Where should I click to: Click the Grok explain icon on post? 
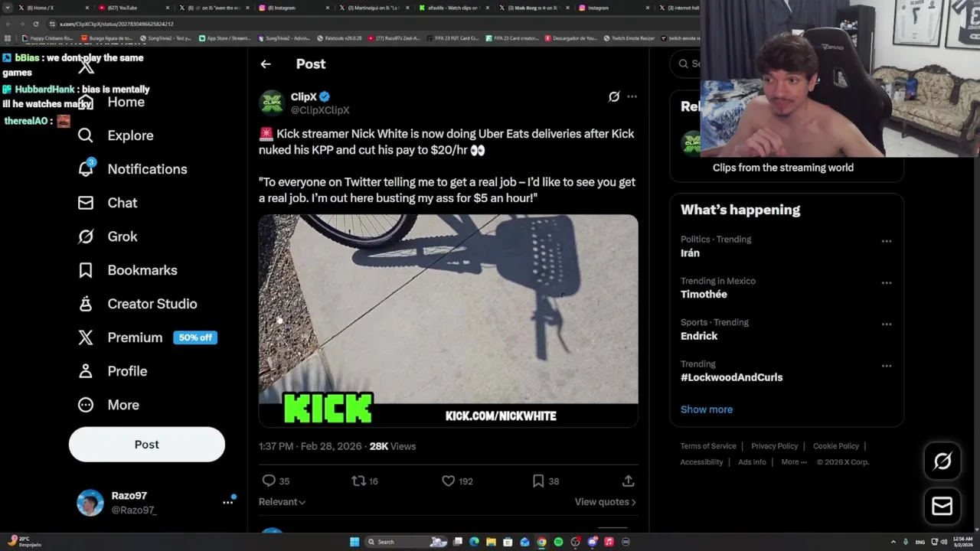pyautogui.click(x=614, y=96)
